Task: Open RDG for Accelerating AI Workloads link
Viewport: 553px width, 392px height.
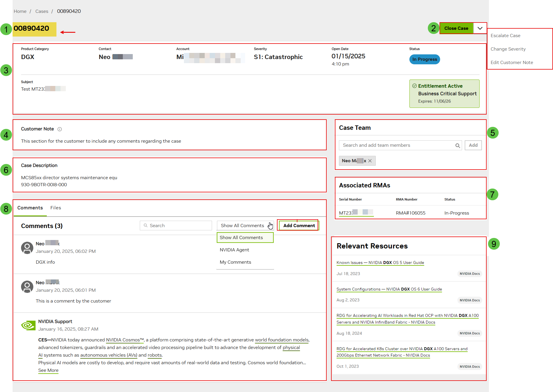Action: (x=408, y=319)
